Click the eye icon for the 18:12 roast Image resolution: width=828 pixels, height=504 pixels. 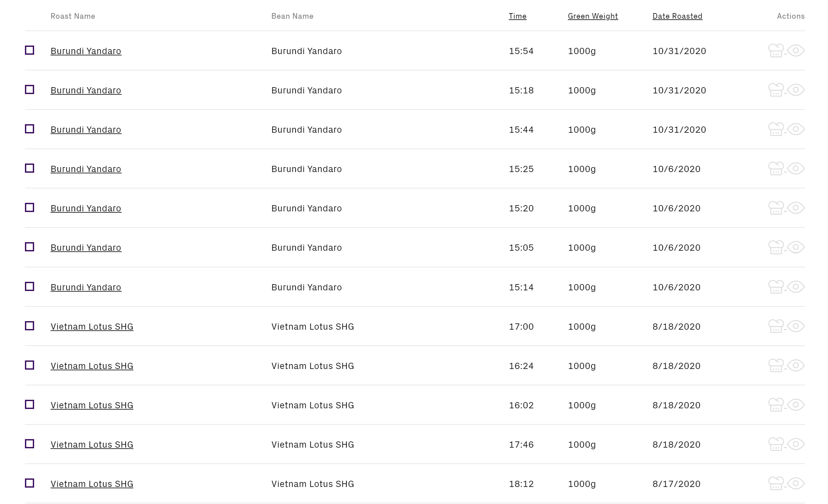point(796,483)
